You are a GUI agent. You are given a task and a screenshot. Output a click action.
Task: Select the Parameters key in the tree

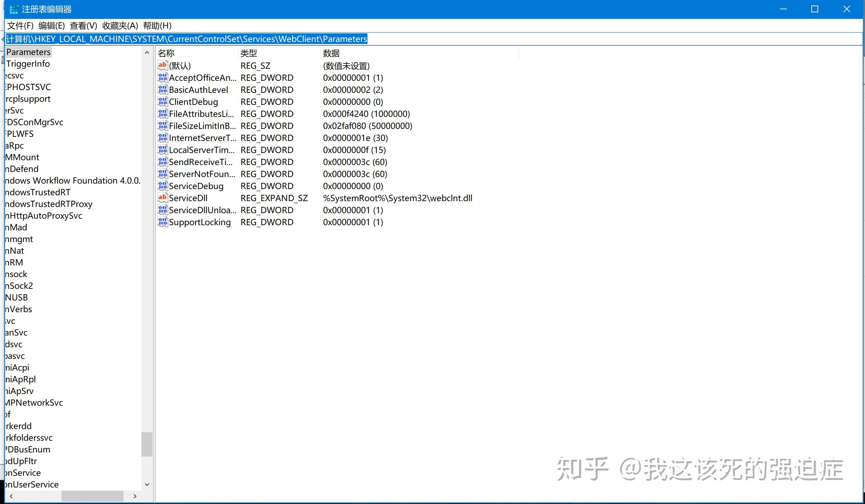coord(29,52)
